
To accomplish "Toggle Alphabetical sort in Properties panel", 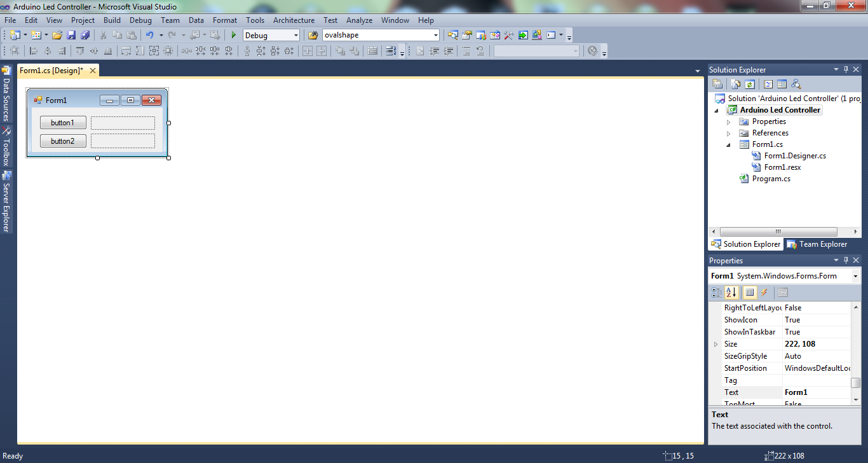I will [x=731, y=293].
